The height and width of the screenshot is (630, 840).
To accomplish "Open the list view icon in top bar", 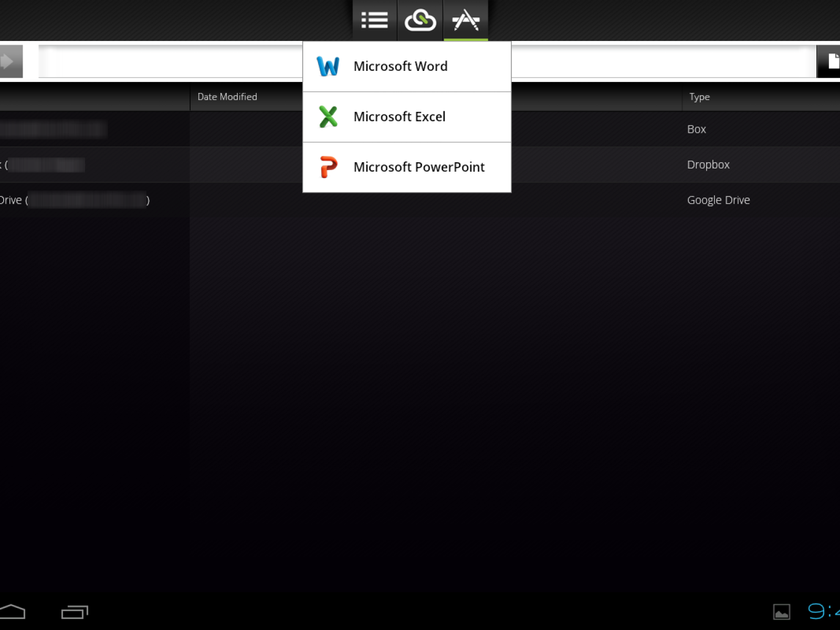I will click(374, 20).
